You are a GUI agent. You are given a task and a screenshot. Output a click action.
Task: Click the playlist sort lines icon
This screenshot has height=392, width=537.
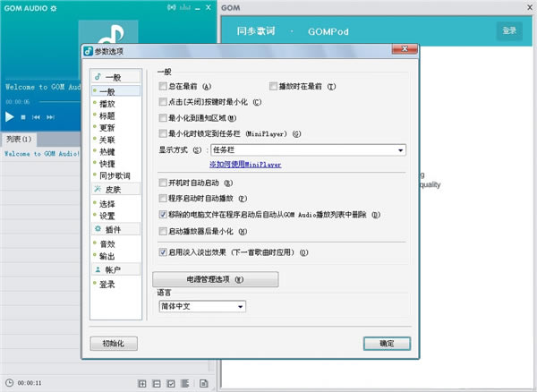coord(185,383)
